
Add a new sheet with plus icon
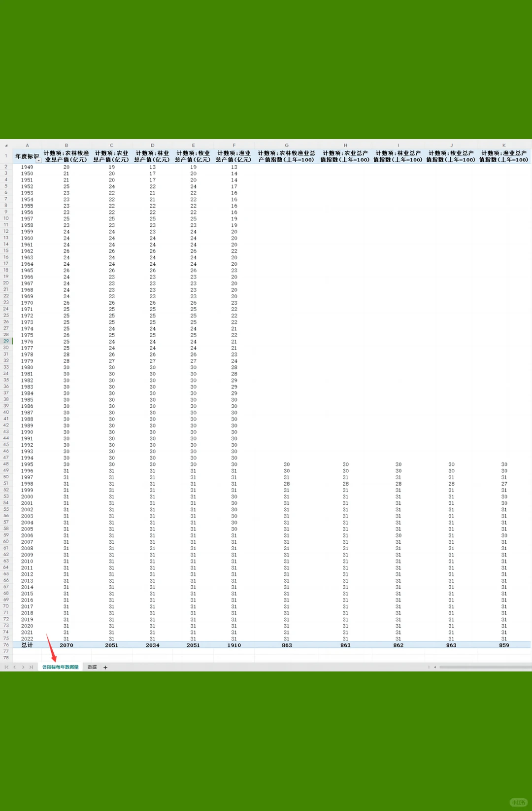pyautogui.click(x=105, y=667)
